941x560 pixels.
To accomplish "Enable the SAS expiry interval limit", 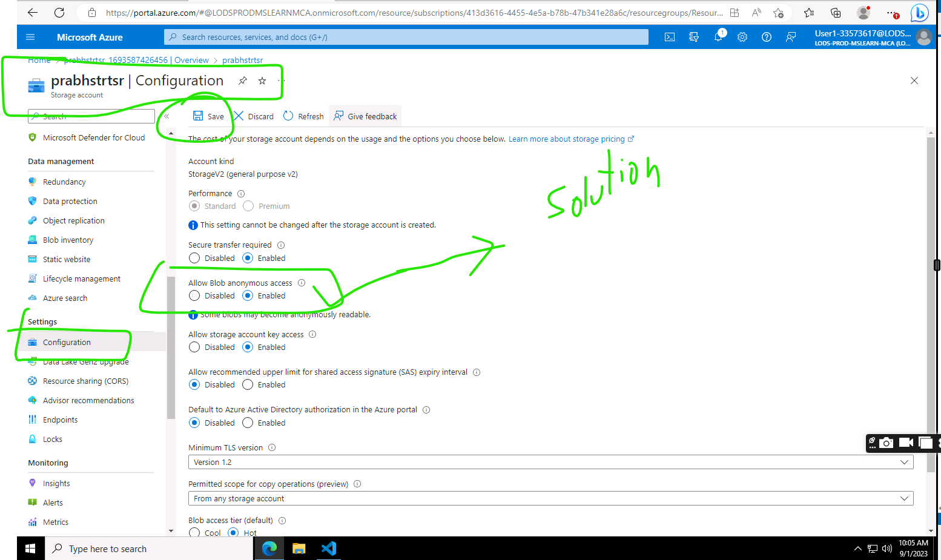I will (248, 384).
